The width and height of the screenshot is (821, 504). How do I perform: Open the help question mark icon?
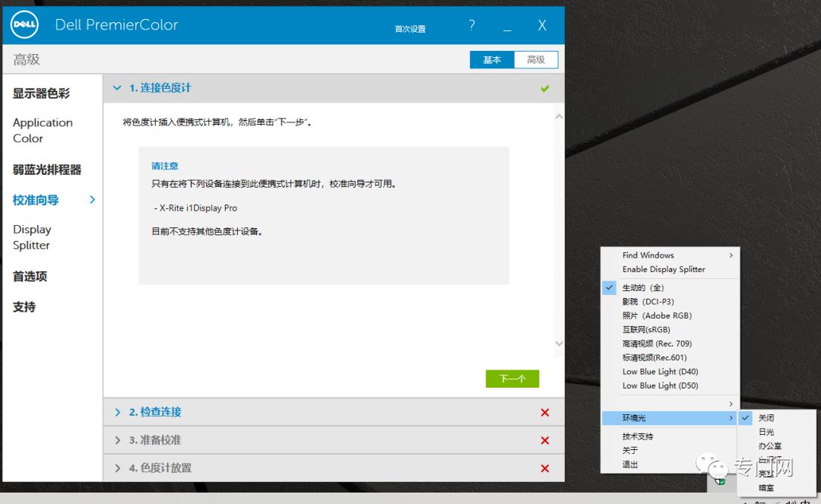472,25
